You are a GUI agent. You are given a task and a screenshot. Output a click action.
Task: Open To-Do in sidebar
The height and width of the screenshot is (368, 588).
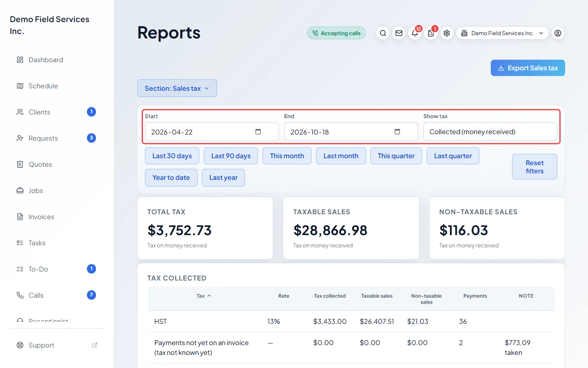click(x=57, y=269)
